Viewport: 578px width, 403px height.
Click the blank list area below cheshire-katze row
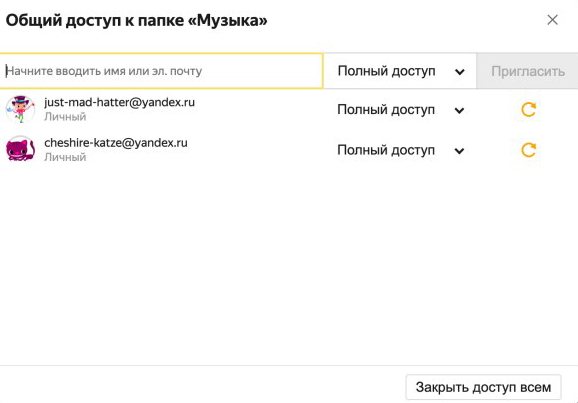coord(289,265)
